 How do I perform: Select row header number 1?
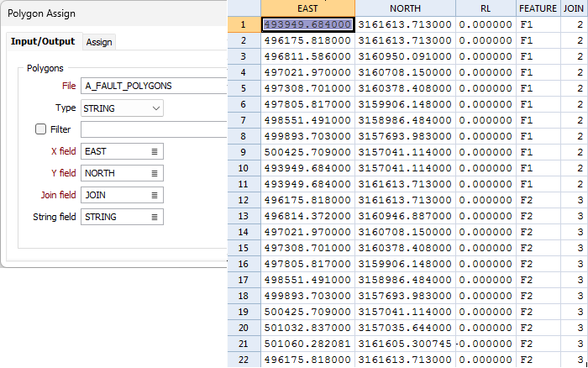pyautogui.click(x=244, y=24)
